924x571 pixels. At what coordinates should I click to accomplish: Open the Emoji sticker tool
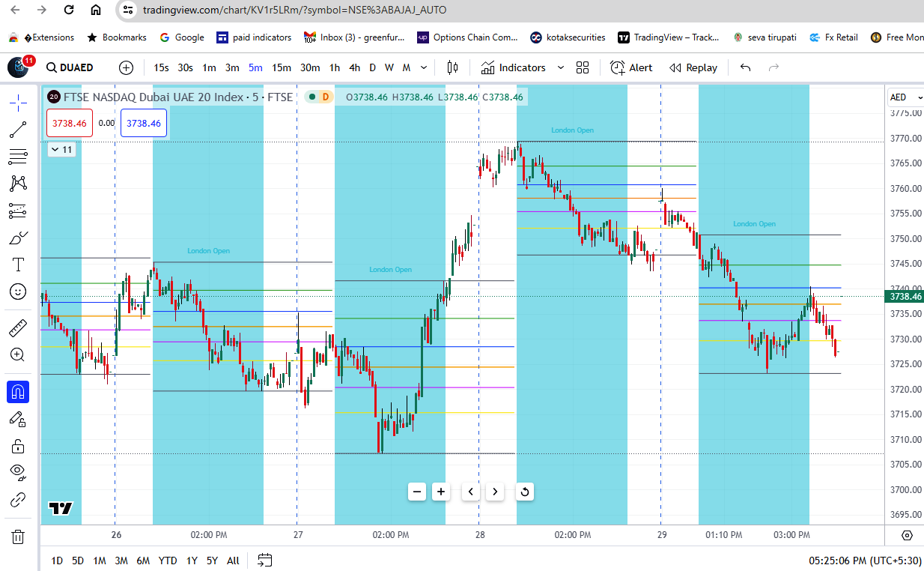pyautogui.click(x=18, y=292)
